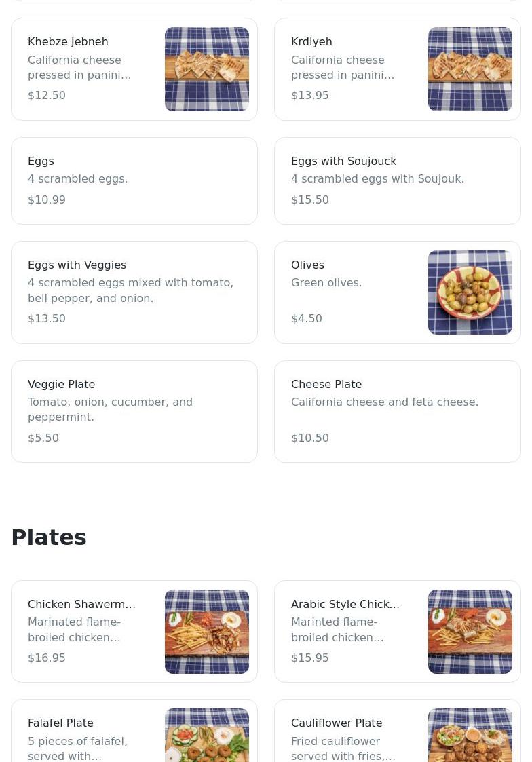Select the Cheese Plate card

click(398, 411)
